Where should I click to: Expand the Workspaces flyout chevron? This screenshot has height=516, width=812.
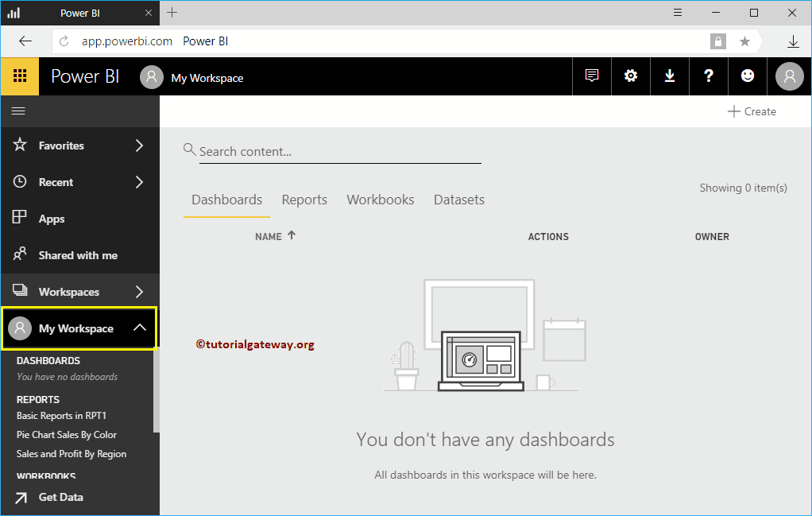coord(139,292)
